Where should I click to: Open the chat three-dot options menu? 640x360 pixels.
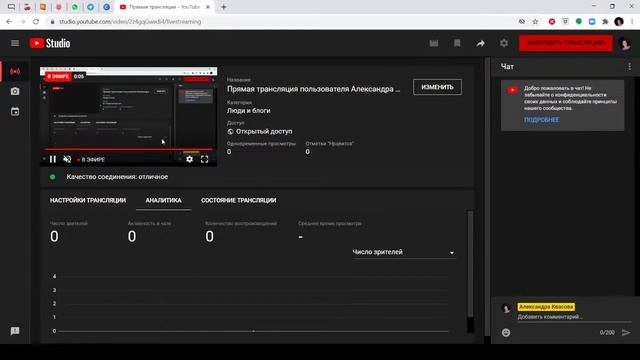[629, 67]
